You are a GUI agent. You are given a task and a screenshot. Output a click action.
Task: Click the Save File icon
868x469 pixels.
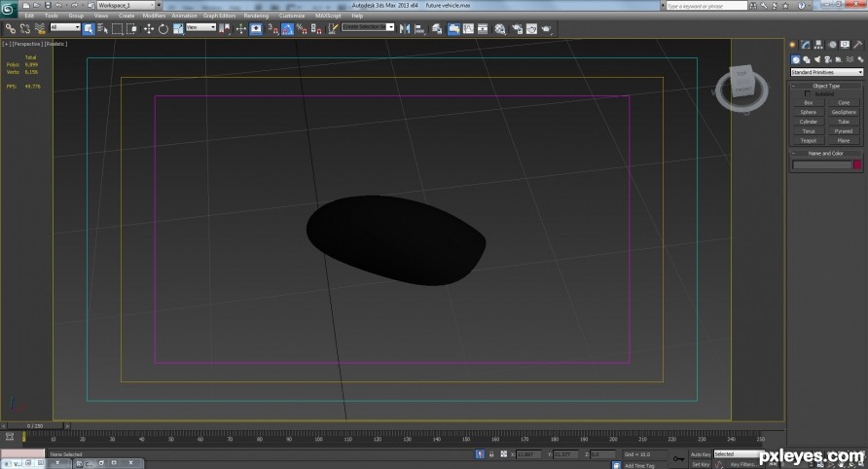(48, 5)
